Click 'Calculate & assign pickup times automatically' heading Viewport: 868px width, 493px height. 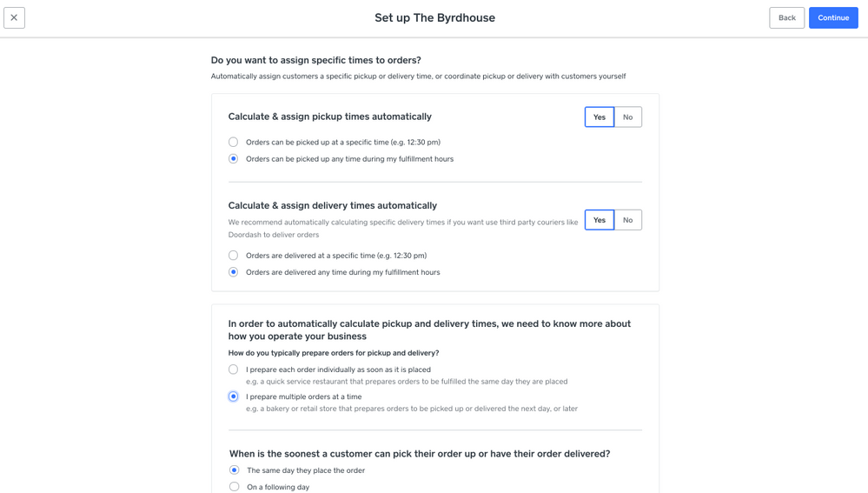(x=329, y=117)
